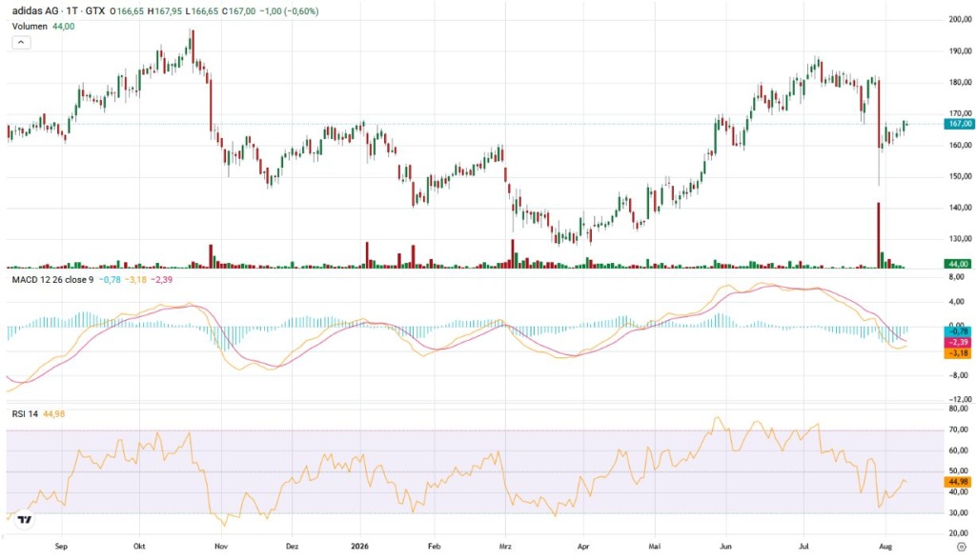976x560 pixels.
Task: Click the 200,00 price axis label
Action: (x=960, y=20)
